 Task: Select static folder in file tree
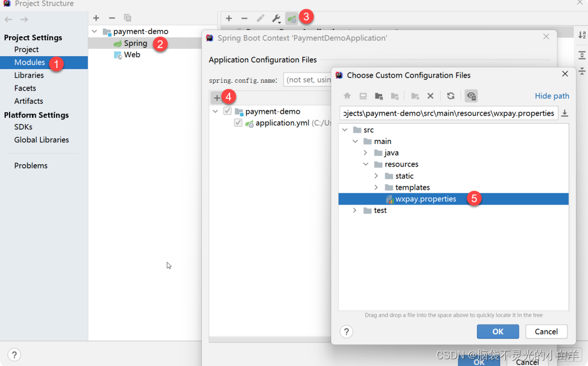[404, 176]
